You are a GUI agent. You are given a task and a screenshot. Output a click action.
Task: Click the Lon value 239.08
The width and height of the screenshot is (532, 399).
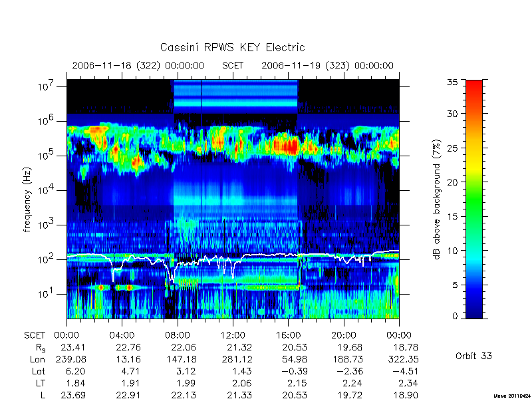70,359
